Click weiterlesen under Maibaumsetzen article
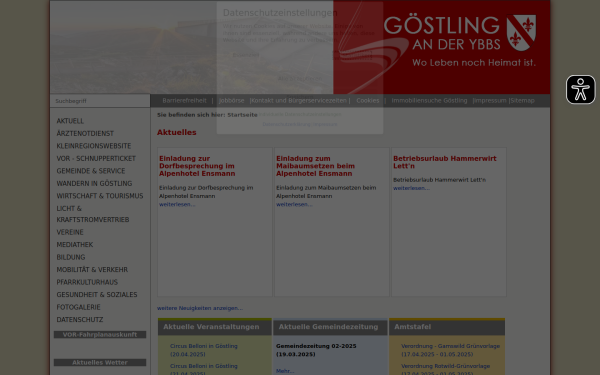 (x=294, y=204)
